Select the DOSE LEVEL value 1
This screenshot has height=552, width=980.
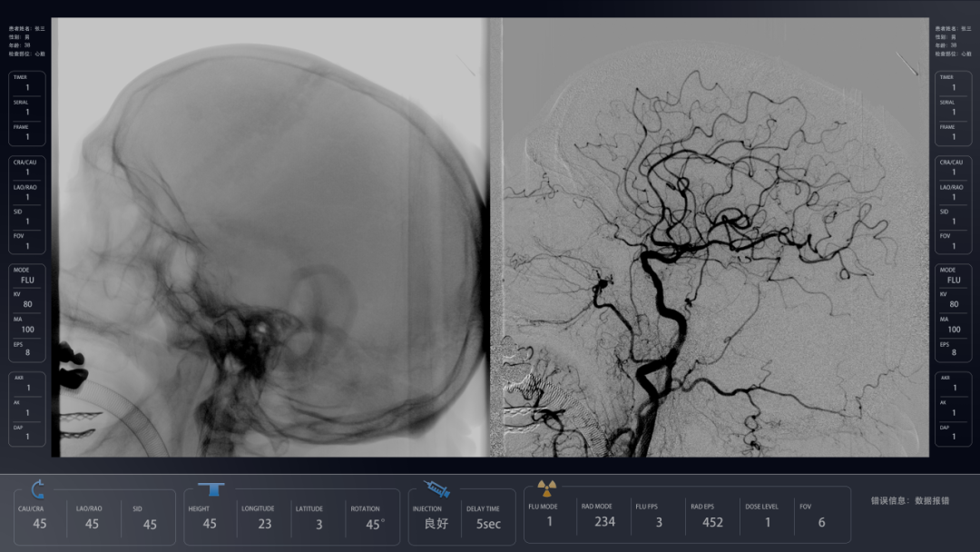(x=768, y=522)
